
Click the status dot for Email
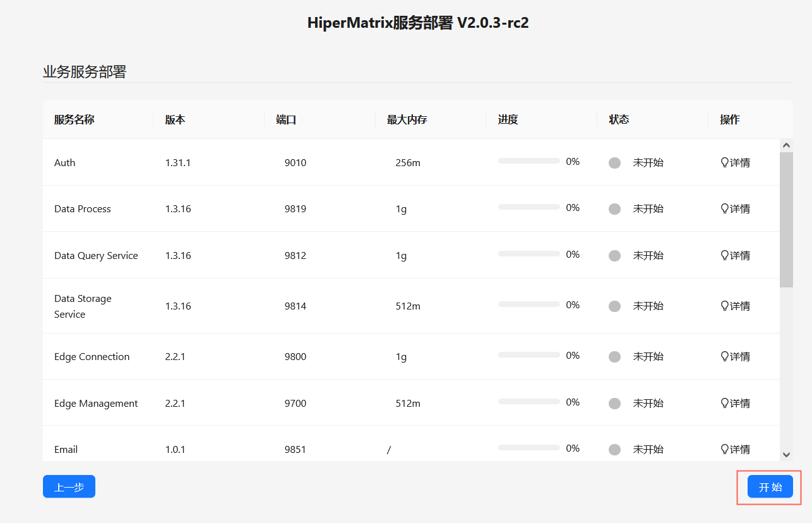click(x=614, y=450)
